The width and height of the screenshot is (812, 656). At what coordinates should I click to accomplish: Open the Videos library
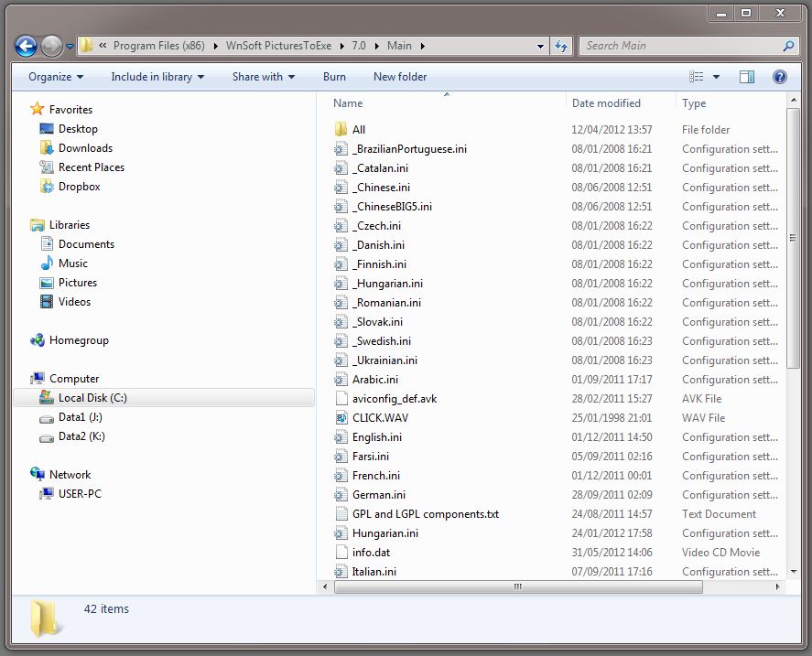coord(74,301)
